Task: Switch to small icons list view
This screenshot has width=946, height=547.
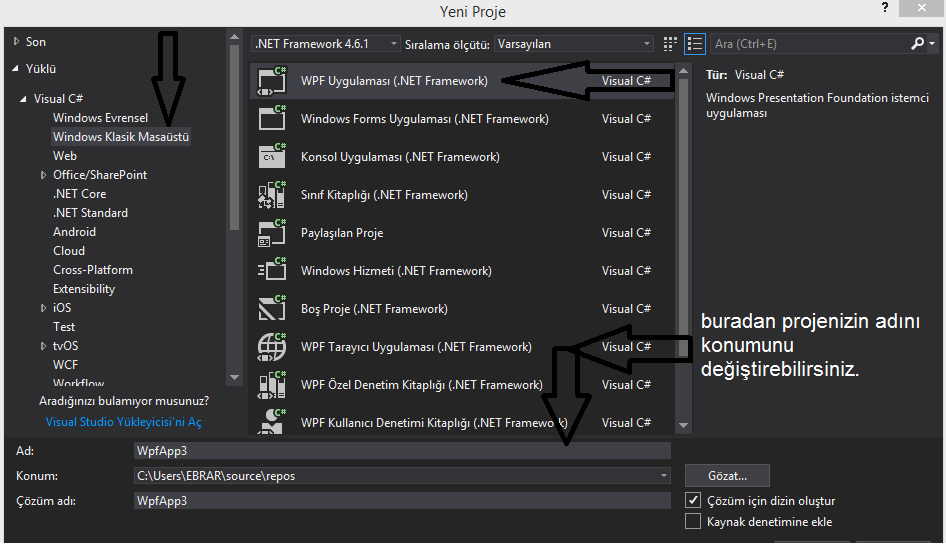Action: point(695,44)
